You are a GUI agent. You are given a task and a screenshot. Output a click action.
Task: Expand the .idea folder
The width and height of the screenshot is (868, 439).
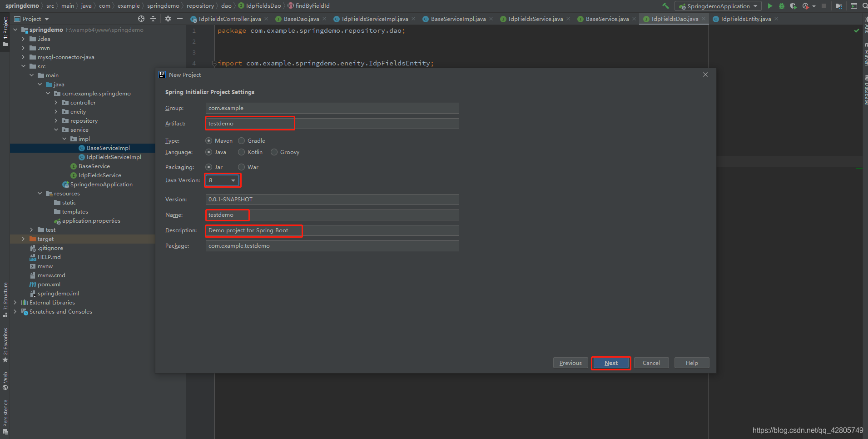(23, 39)
